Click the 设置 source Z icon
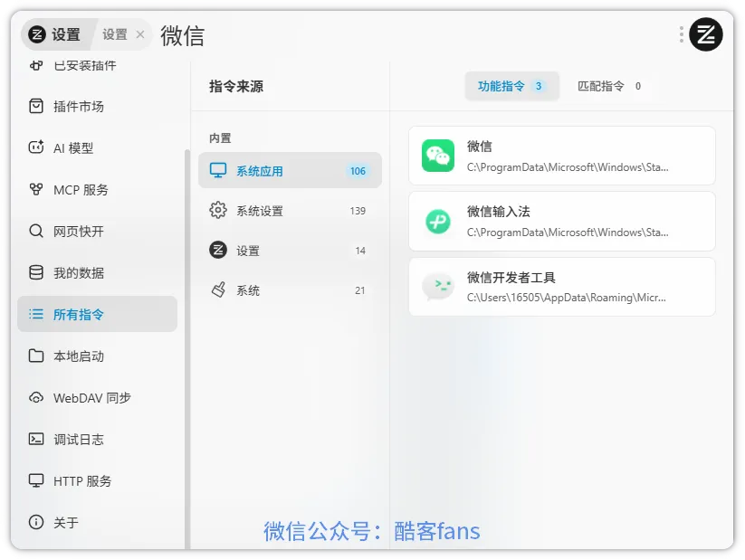Screen dimensions: 745x560 (218, 250)
